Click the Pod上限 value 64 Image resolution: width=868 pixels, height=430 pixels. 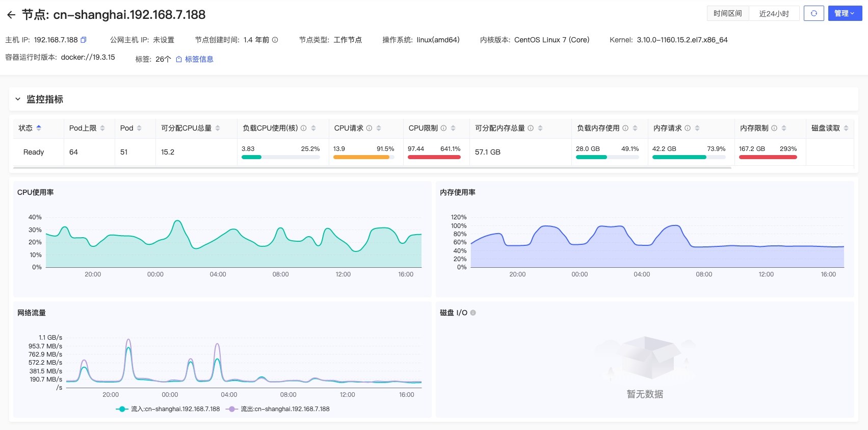point(73,152)
